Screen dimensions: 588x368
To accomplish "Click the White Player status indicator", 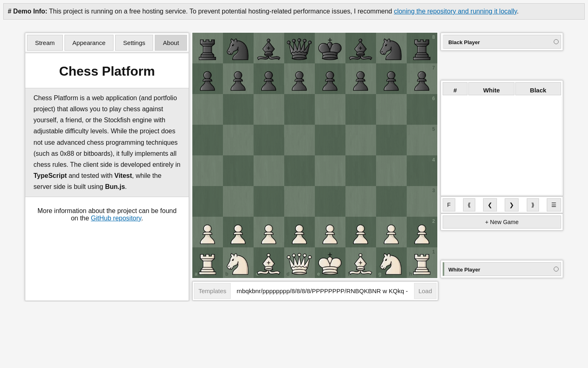I will [x=556, y=269].
